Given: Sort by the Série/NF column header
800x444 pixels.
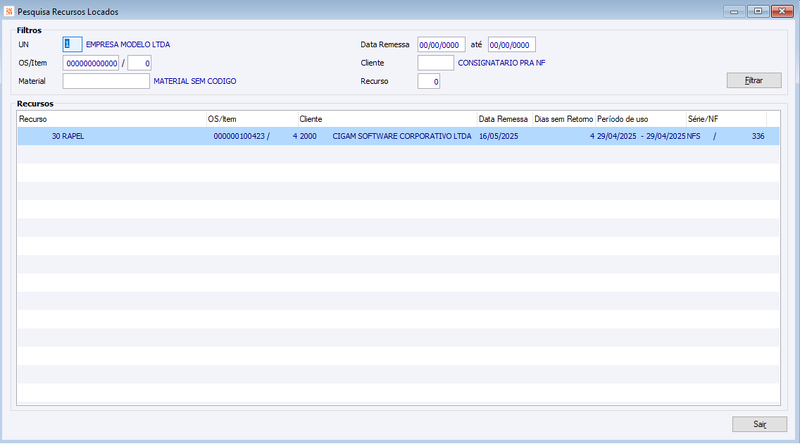Looking at the screenshot, I should coord(726,119).
